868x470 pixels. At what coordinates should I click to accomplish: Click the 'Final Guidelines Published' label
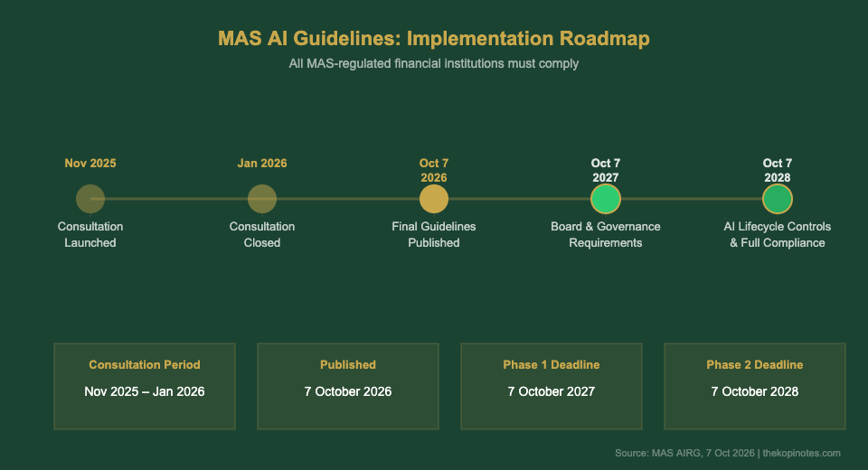(x=434, y=235)
